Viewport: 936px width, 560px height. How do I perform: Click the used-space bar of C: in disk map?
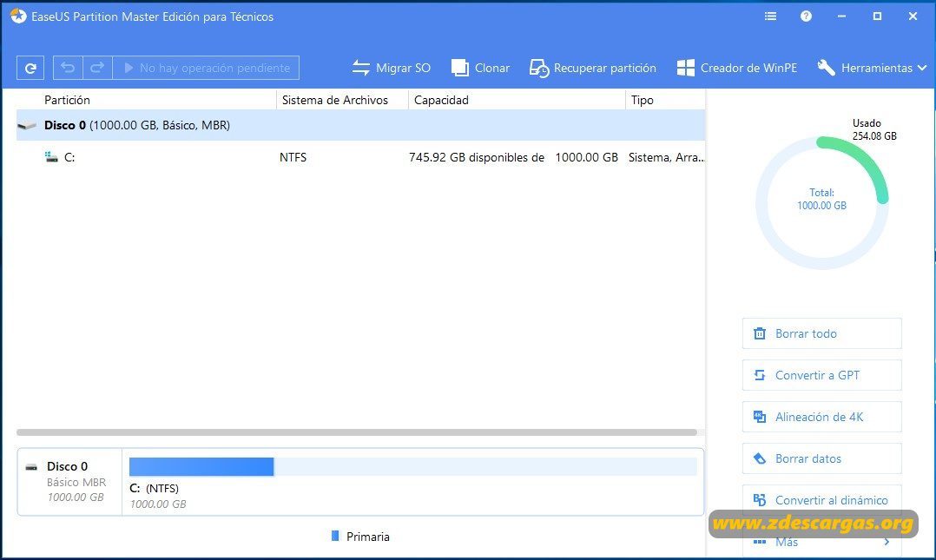[x=201, y=467]
